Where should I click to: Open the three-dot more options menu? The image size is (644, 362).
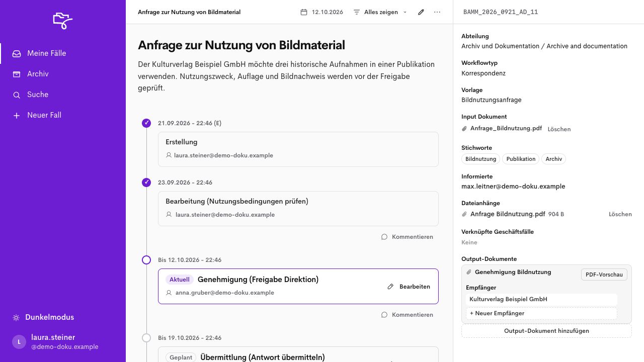437,12
